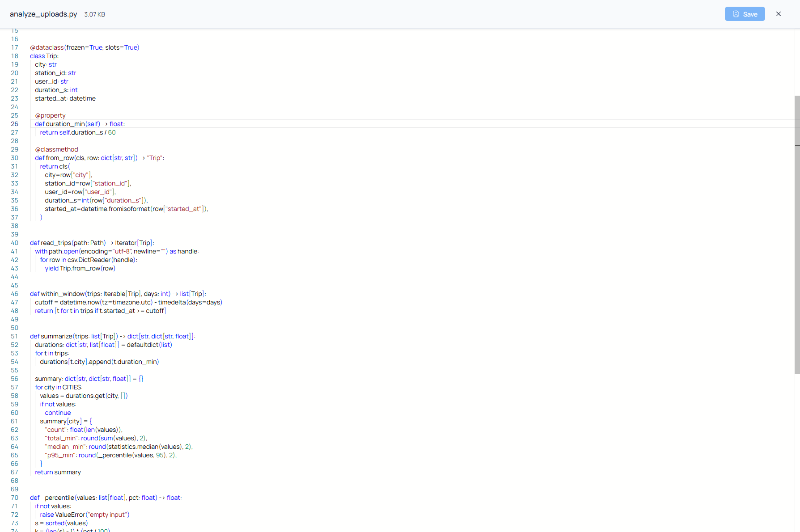Image resolution: width=800 pixels, height=532 pixels.
Task: Click the 'return summary' line
Action: pos(58,472)
